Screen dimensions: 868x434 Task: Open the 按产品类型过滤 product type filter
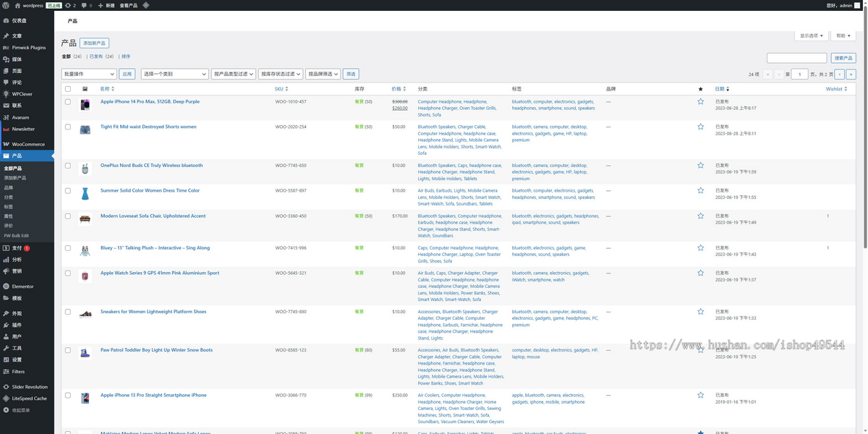click(234, 74)
